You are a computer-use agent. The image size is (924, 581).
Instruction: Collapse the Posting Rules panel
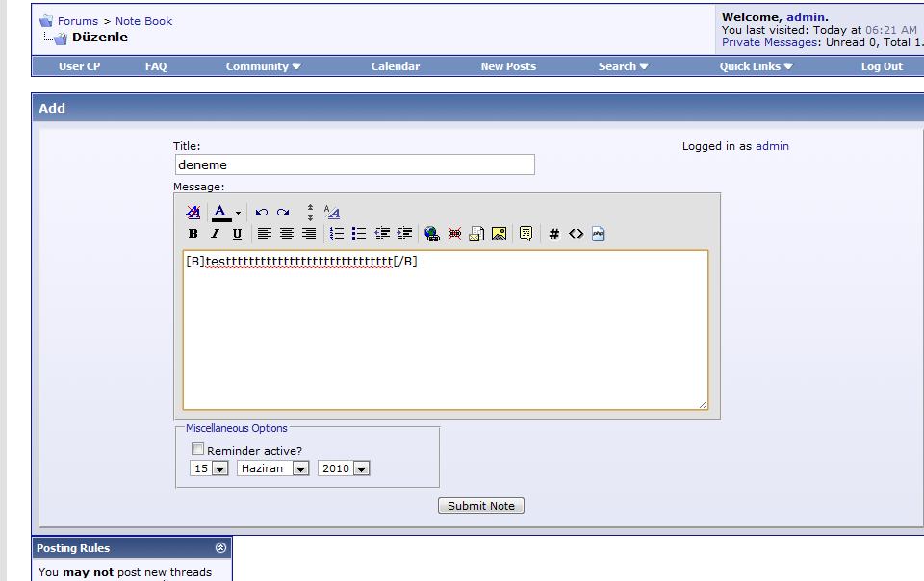coord(221,548)
